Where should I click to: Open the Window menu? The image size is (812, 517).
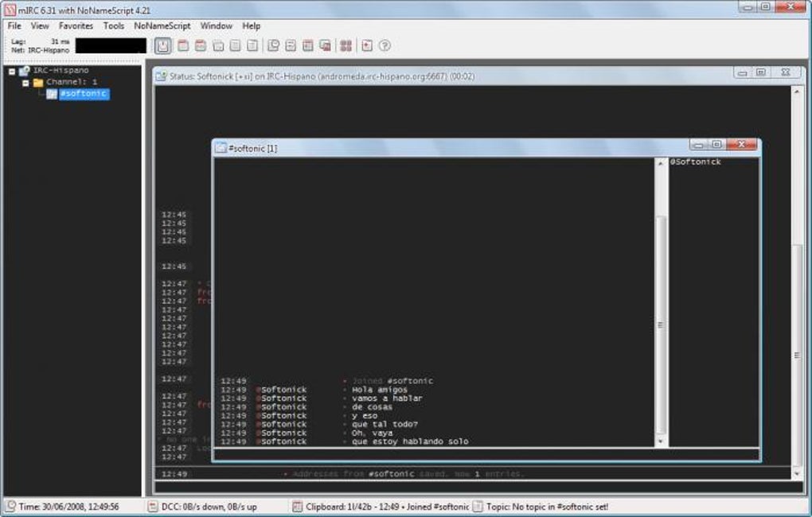216,26
